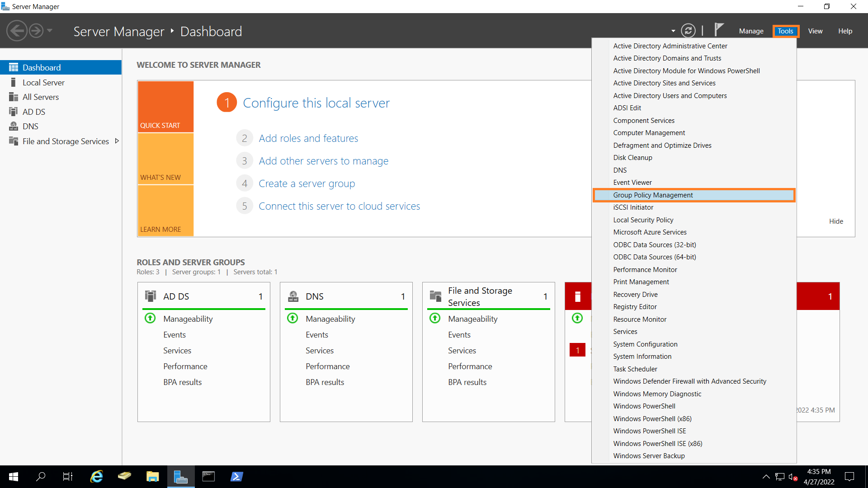
Task: Click red alert count badge in partially hidden tile
Action: (x=577, y=350)
